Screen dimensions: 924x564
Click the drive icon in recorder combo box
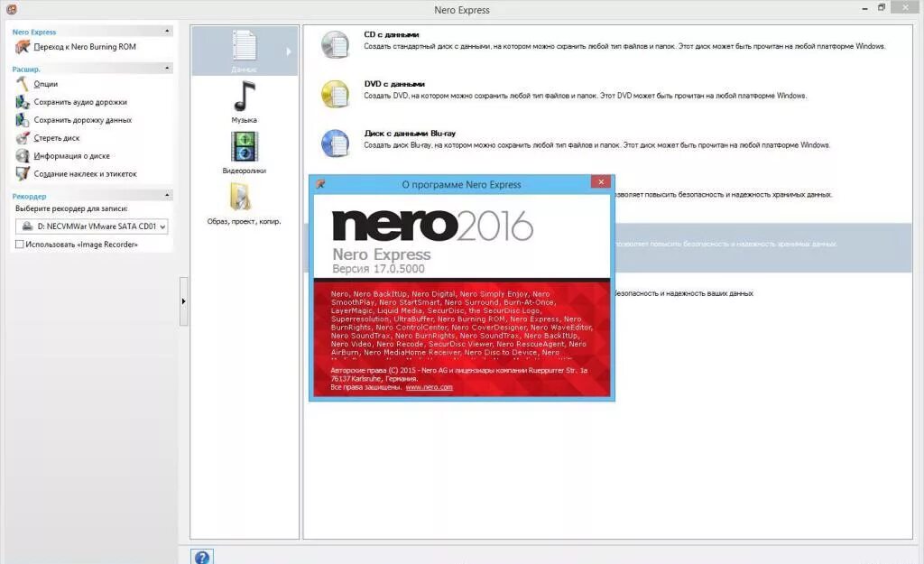coord(27,227)
